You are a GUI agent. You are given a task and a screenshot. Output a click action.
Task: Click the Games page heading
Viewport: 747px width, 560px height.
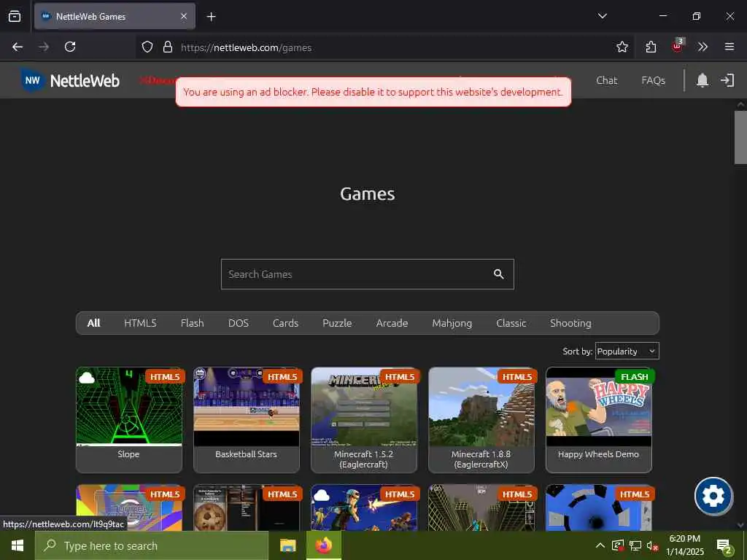pyautogui.click(x=368, y=194)
